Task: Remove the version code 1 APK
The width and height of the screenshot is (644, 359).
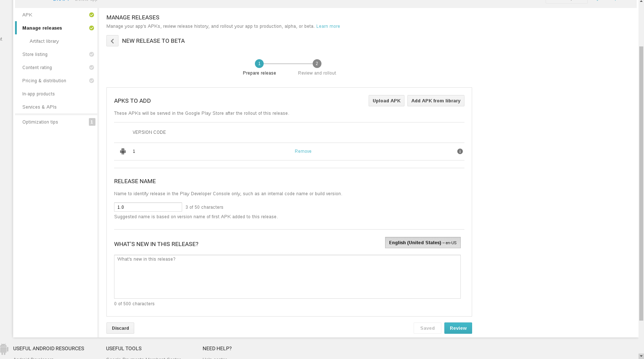Action: 303,151
